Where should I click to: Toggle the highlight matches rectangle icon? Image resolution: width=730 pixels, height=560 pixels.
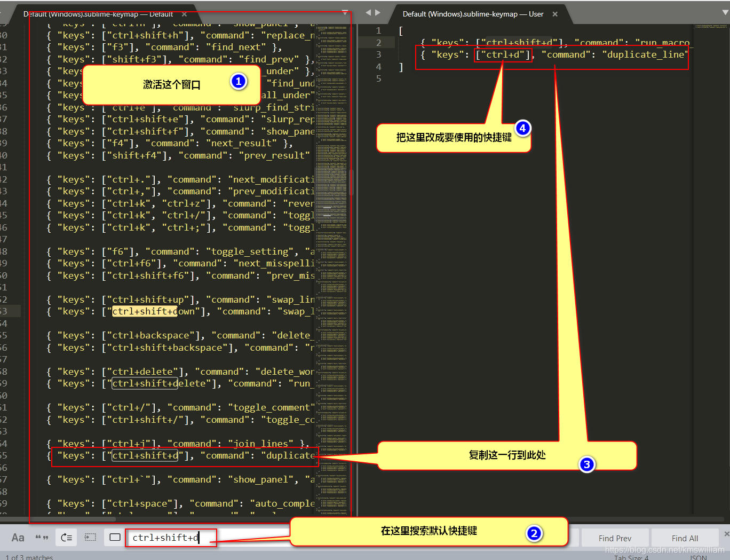115,538
